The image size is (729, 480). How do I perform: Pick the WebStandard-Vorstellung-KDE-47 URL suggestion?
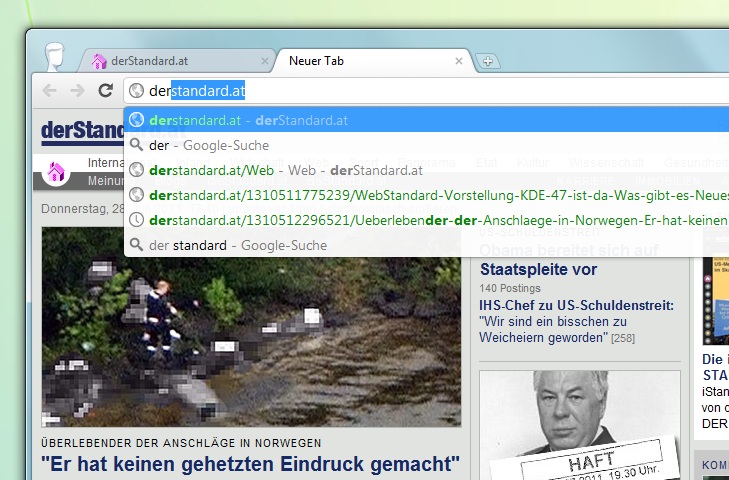coord(426,195)
